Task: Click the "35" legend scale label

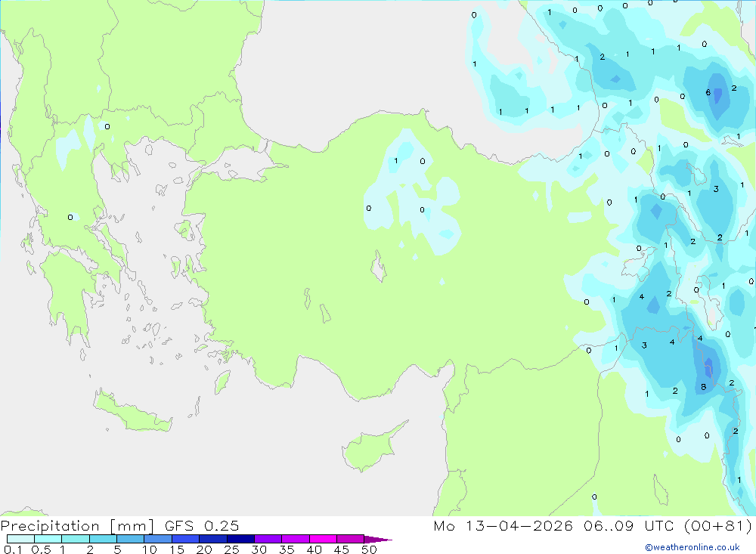Action: (287, 549)
